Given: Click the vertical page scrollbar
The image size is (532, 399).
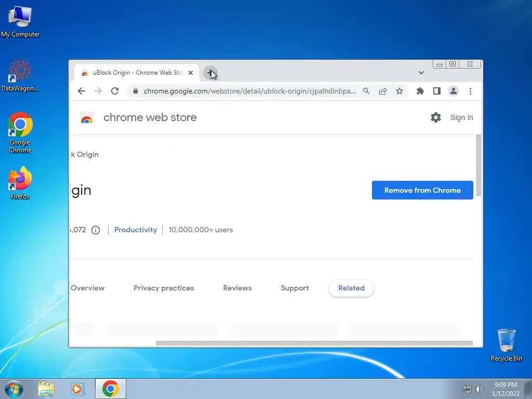Looking at the screenshot, I should (478, 165).
